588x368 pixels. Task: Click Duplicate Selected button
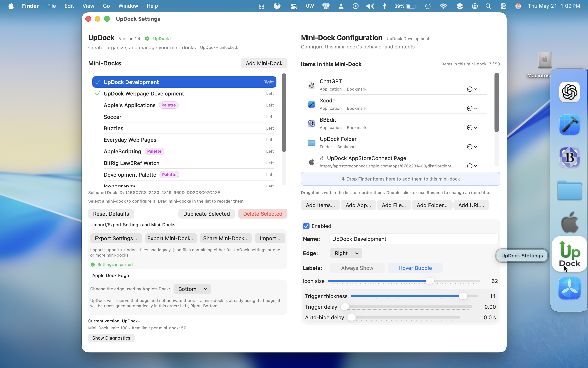pos(207,214)
